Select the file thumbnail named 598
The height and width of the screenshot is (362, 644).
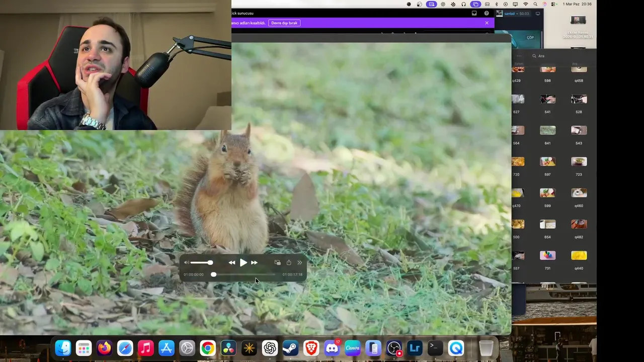pos(547,69)
